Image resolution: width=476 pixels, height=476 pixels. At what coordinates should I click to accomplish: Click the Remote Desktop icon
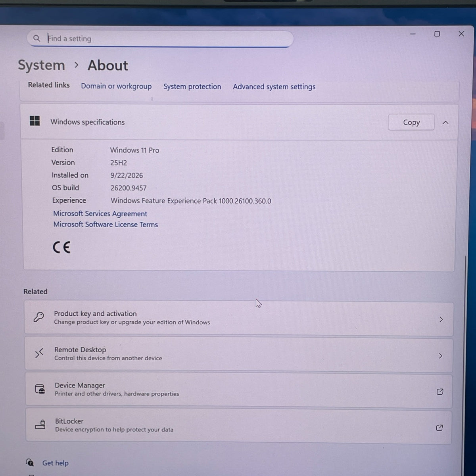tap(39, 353)
